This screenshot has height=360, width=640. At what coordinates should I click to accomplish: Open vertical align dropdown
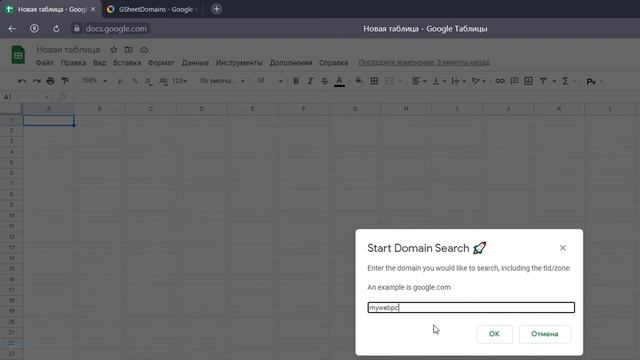(x=439, y=81)
